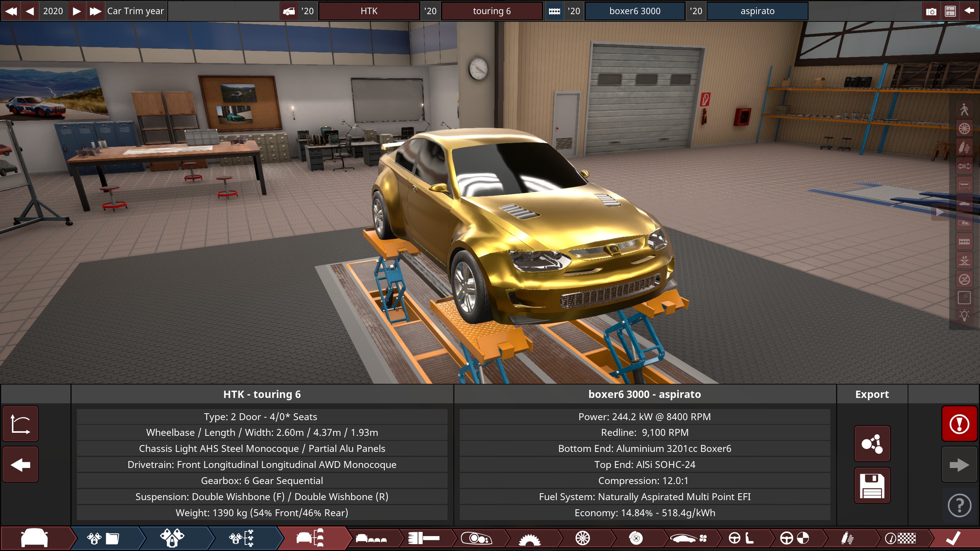Viewport: 980px width, 551px height.
Task: Toggle the window glass option in the sidebar
Action: tap(964, 298)
